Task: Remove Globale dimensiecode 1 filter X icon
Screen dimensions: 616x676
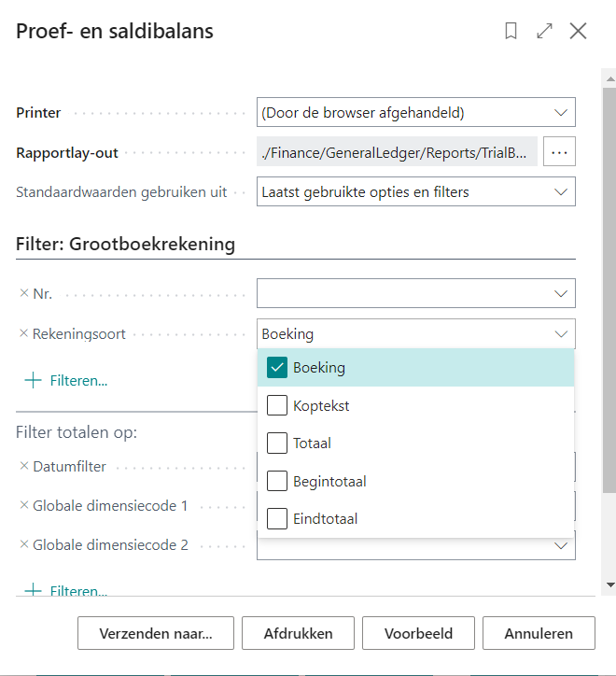Action: (x=24, y=505)
